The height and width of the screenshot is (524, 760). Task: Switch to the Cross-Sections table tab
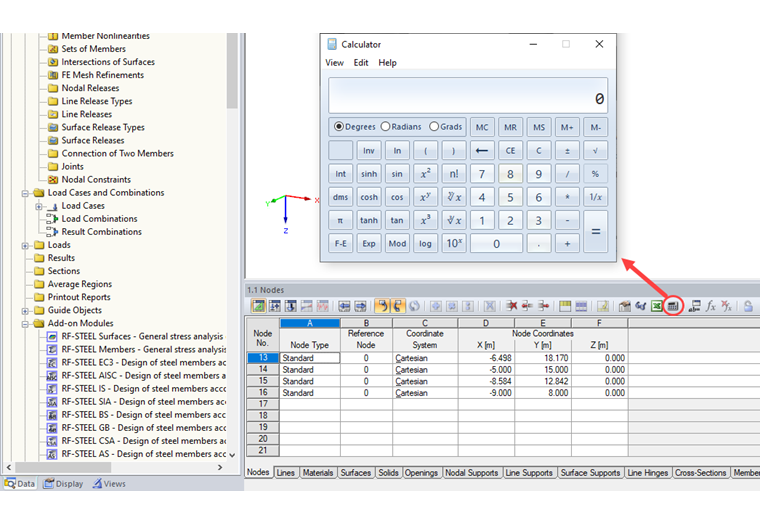pos(700,473)
